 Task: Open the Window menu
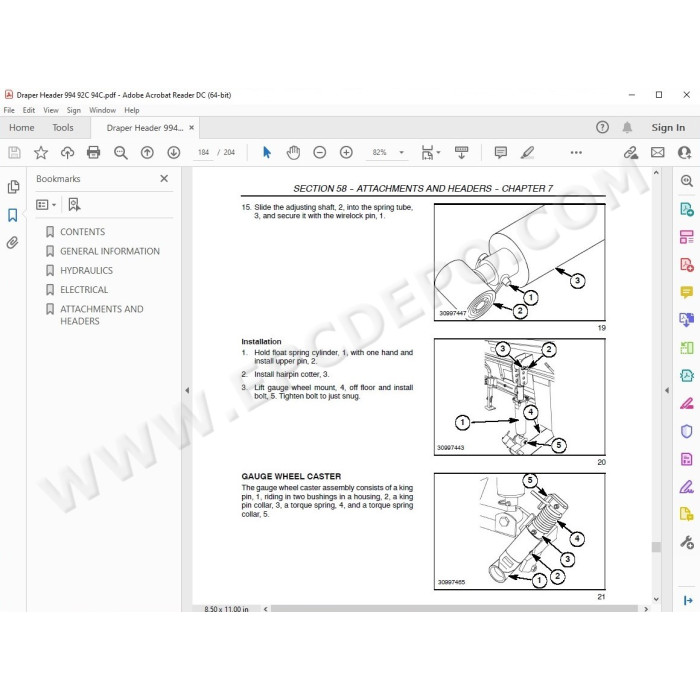click(x=102, y=110)
